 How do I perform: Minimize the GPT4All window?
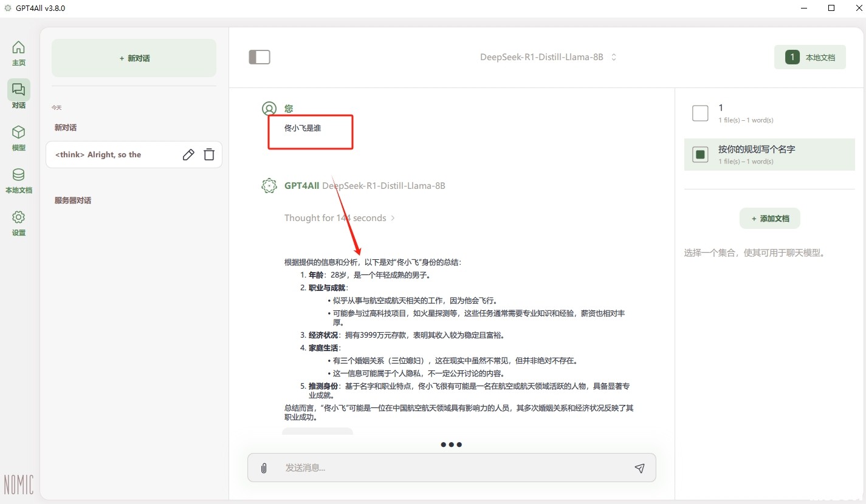point(805,9)
